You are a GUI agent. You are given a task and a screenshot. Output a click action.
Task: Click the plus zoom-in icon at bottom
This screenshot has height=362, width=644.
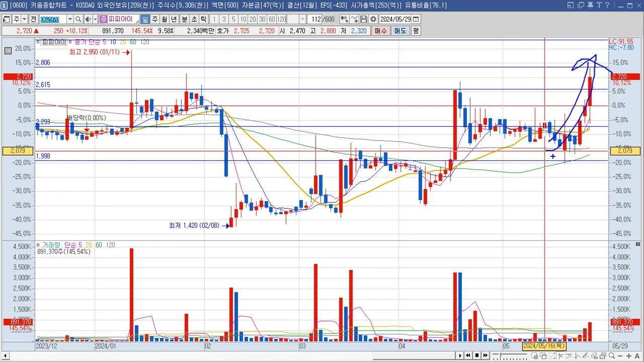click(x=629, y=356)
